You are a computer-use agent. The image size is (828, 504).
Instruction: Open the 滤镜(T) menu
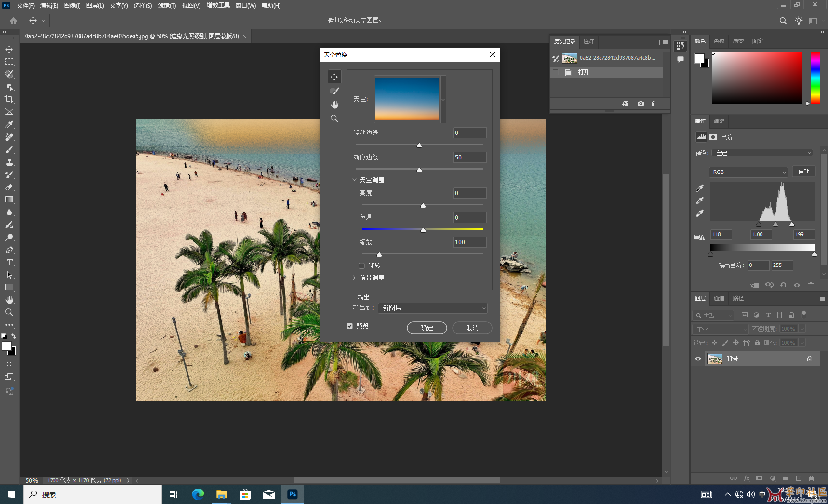(167, 6)
